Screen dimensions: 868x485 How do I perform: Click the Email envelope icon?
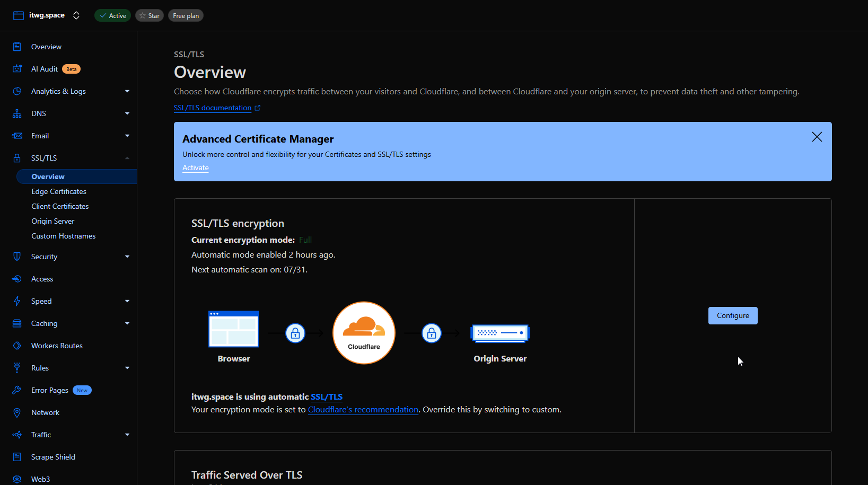17,136
